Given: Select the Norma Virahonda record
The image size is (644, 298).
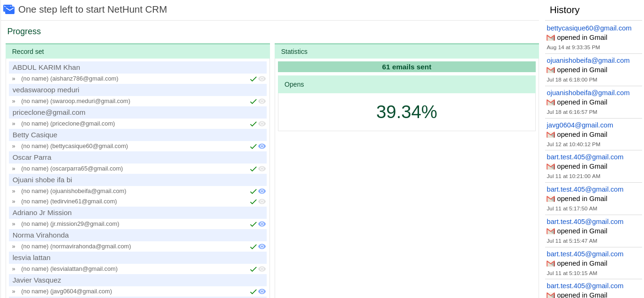Looking at the screenshot, I should [138, 235].
